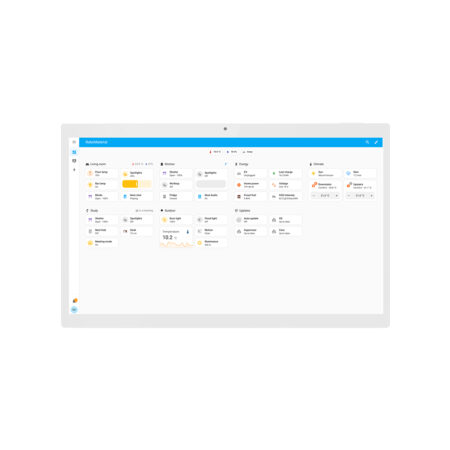
Task: Open the sidebar hamburger menu
Action: pyautogui.click(x=74, y=142)
